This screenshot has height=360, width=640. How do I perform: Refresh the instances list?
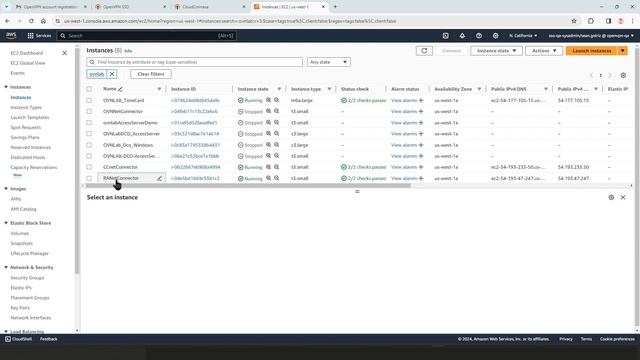coord(424,51)
